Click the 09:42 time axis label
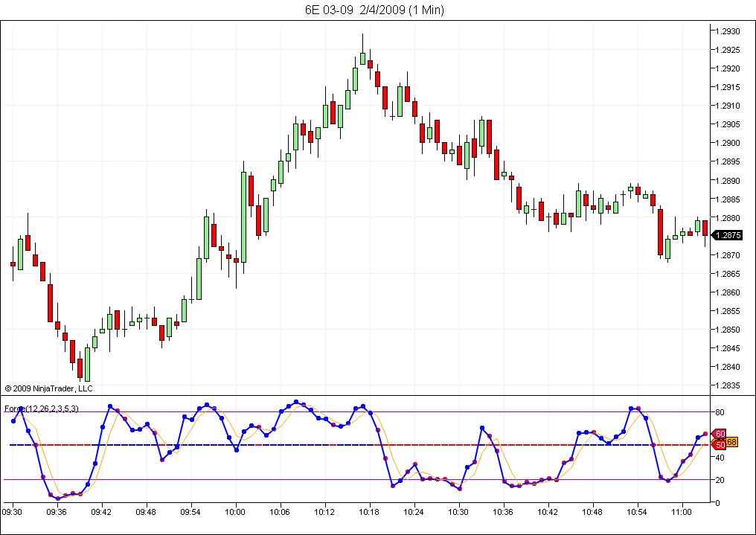 point(101,513)
